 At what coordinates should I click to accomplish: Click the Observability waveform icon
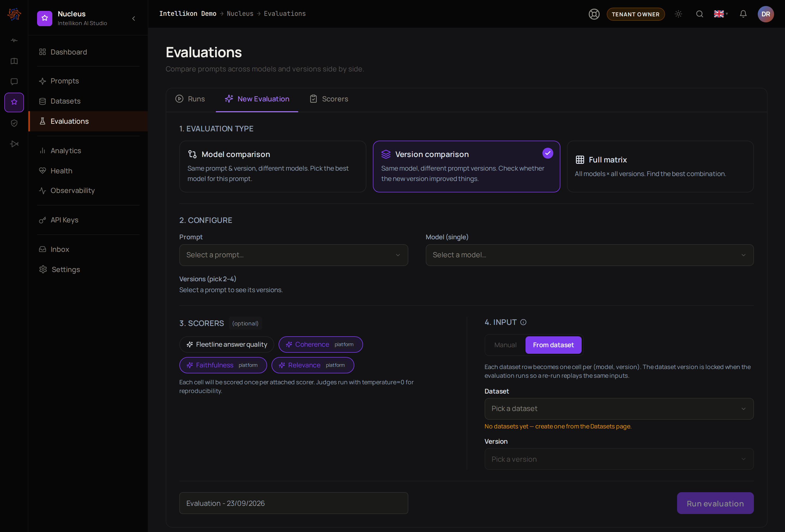pyautogui.click(x=42, y=191)
